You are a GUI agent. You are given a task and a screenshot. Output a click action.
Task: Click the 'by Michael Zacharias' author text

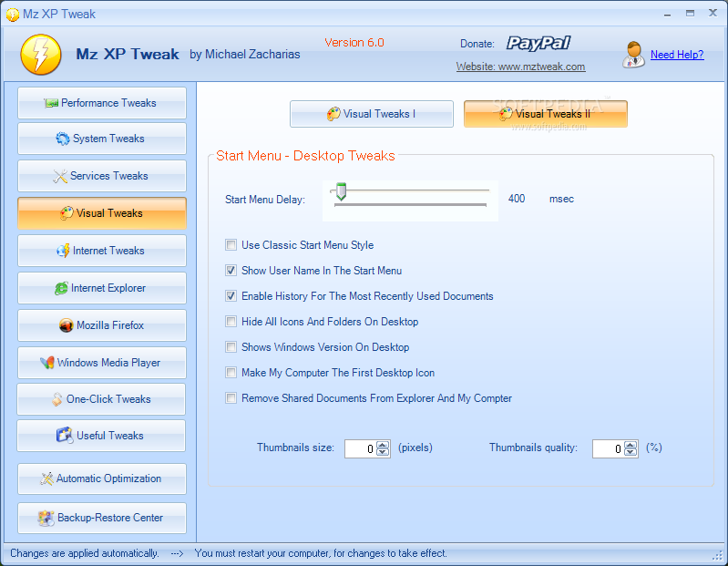(x=245, y=55)
